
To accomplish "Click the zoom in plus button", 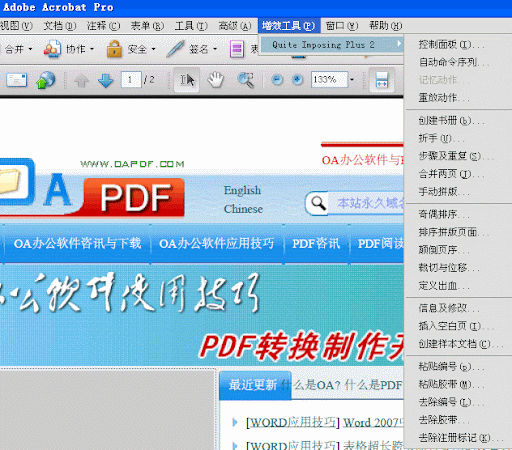I will coord(297,80).
